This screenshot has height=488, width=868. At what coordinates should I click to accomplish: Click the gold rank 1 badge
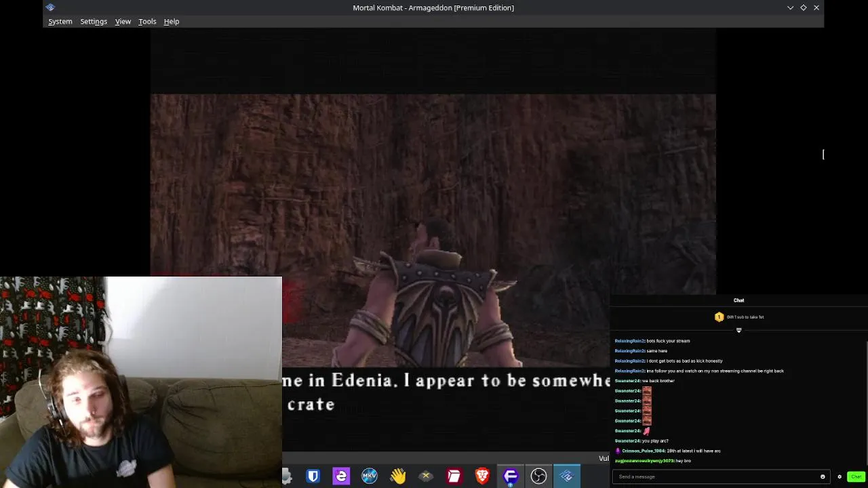tap(719, 317)
